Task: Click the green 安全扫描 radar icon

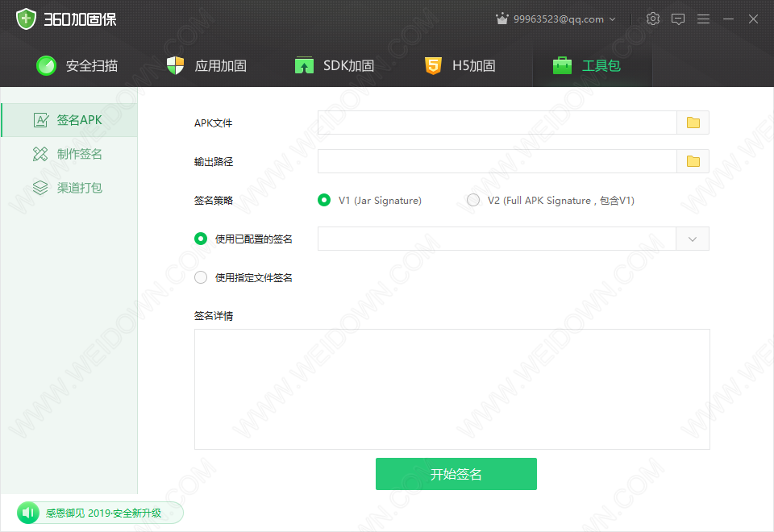Action: [x=47, y=65]
